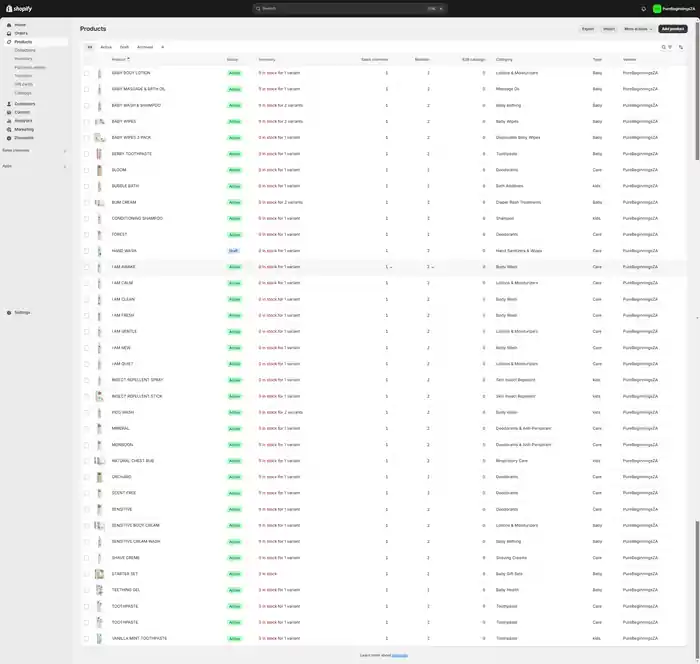
Task: Click the Import button
Action: coord(609,29)
